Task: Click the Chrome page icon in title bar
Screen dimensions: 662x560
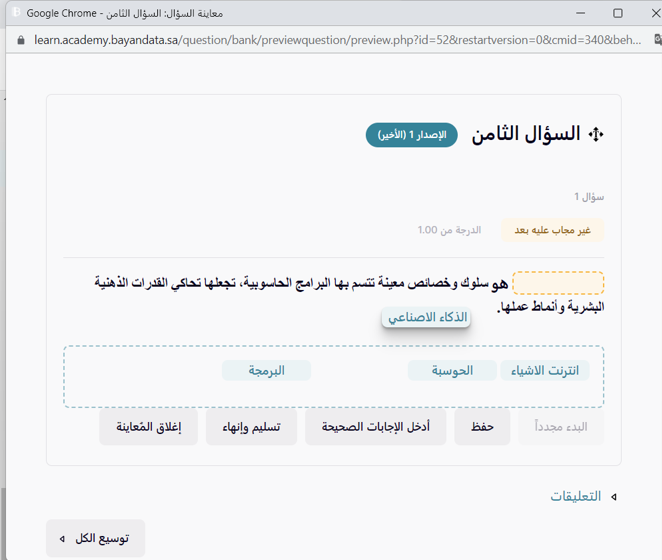Action: point(15,13)
